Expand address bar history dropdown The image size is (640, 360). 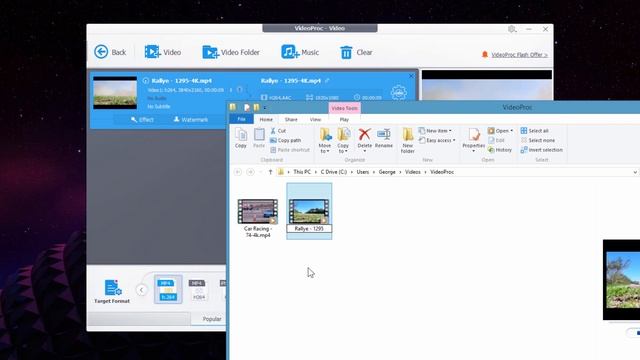point(635,172)
